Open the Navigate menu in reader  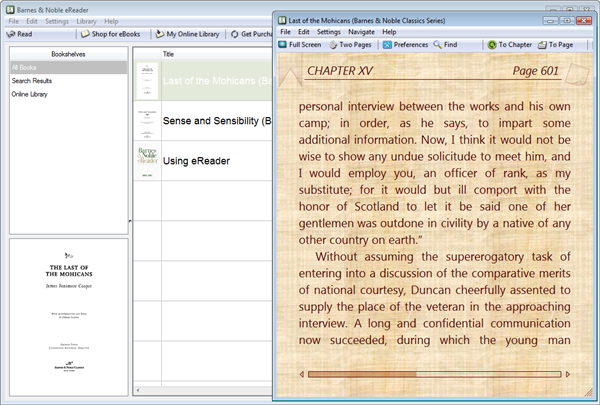click(362, 32)
